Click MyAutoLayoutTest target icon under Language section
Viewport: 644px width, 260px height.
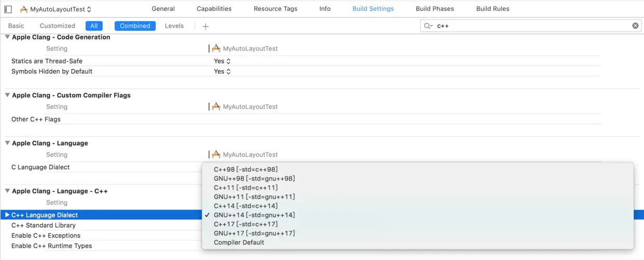pos(216,154)
